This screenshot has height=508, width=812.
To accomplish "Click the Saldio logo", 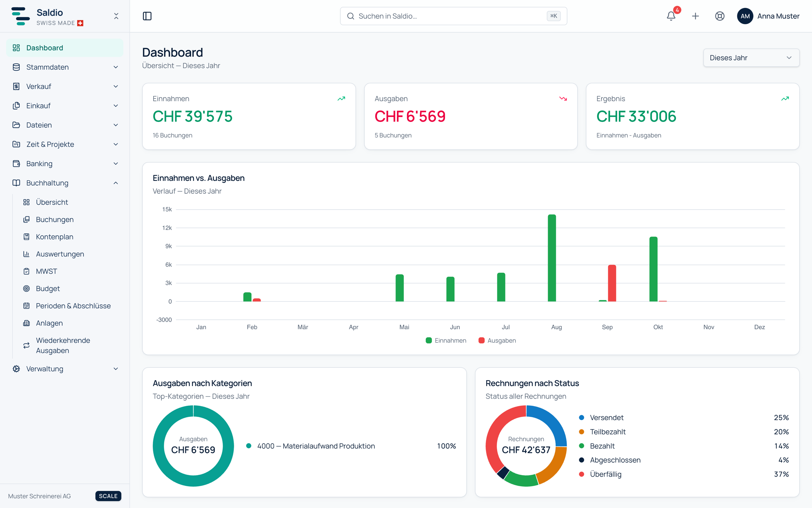I will [x=20, y=16].
